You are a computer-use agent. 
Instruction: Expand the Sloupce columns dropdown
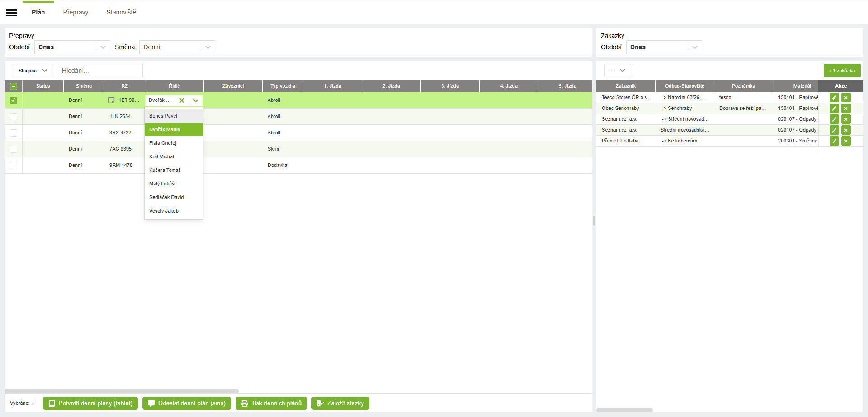pyautogui.click(x=33, y=71)
